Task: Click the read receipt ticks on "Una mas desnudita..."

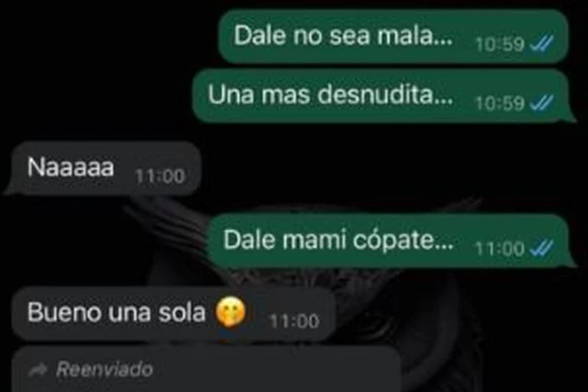Action: coord(542,103)
